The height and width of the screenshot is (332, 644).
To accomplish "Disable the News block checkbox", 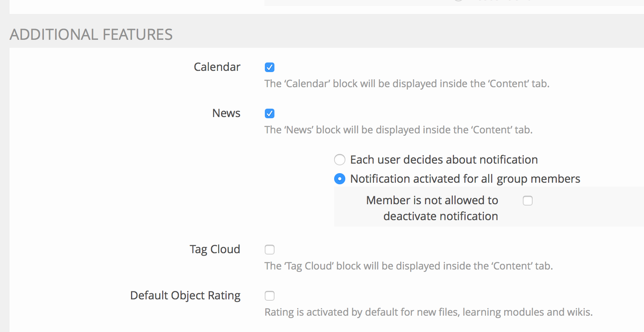I will coord(270,113).
